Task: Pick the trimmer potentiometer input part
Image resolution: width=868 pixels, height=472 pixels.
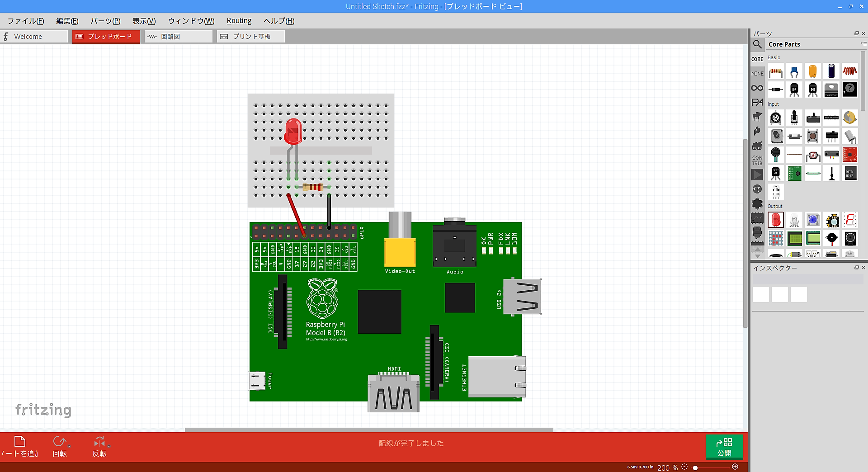Action: [x=776, y=118]
